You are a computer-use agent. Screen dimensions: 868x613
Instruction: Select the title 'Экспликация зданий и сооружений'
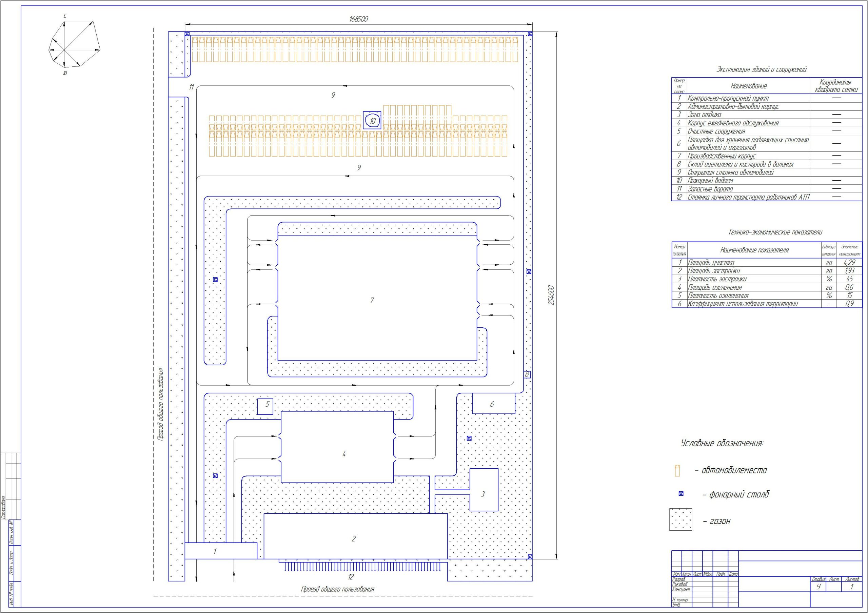(x=762, y=69)
